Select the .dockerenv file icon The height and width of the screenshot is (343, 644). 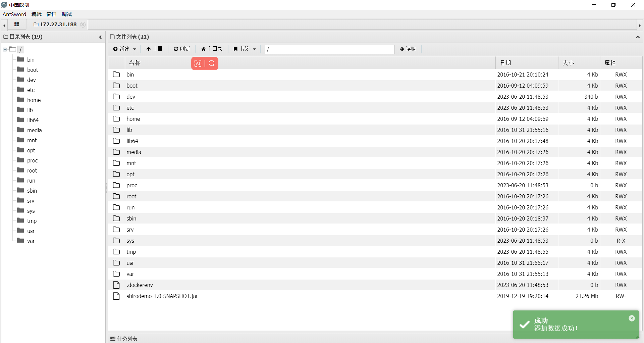pyautogui.click(x=116, y=285)
